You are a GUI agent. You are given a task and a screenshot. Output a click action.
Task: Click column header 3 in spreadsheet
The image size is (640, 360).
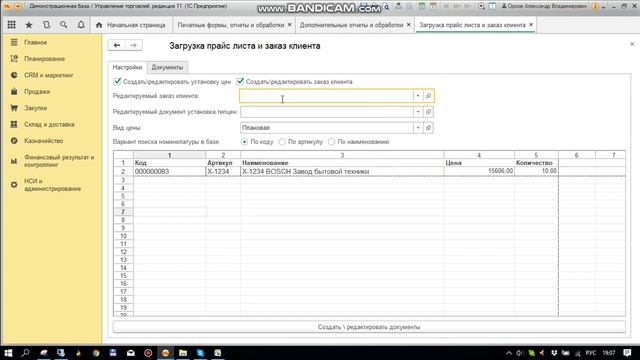pos(342,155)
